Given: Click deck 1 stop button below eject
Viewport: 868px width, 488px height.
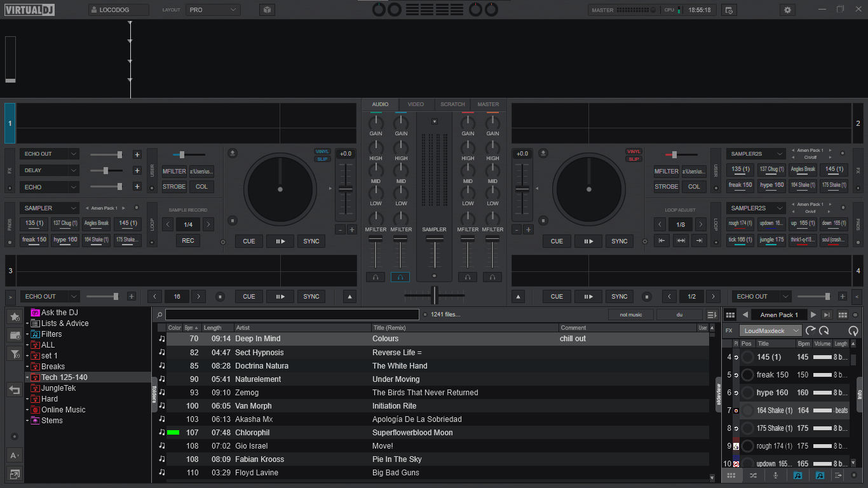Looking at the screenshot, I should click(x=233, y=220).
